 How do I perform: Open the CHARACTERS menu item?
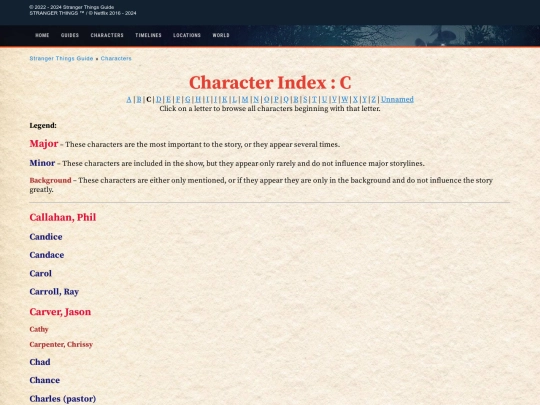point(107,35)
